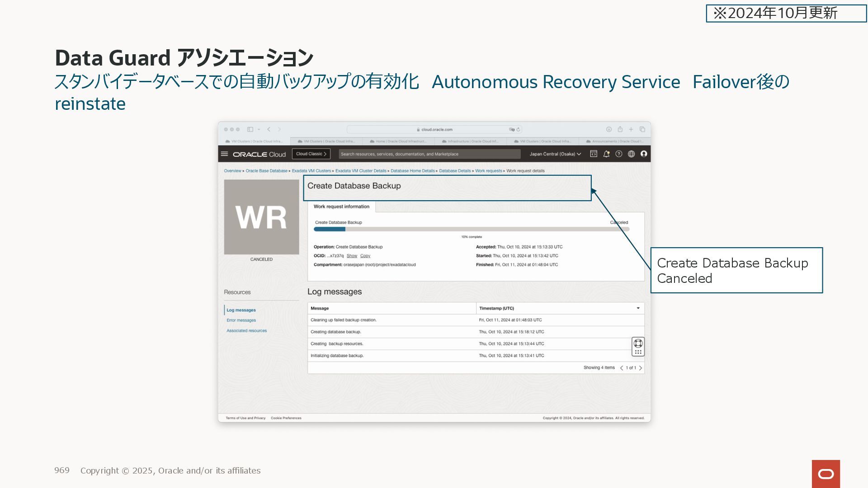Click the Safari sidebar toggle icon
The width and height of the screenshot is (868, 488).
(250, 129)
